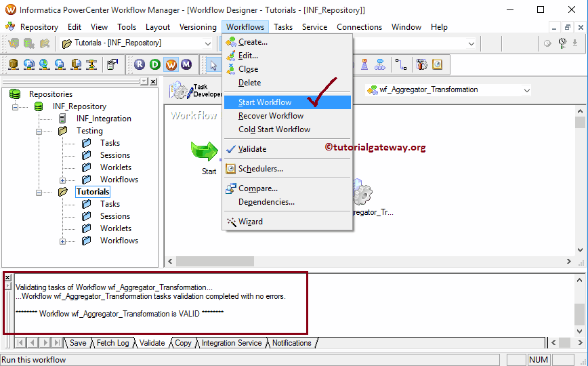This screenshot has height=366, width=588.
Task: Click the grayed open folder toolbar icon
Action: (45, 43)
